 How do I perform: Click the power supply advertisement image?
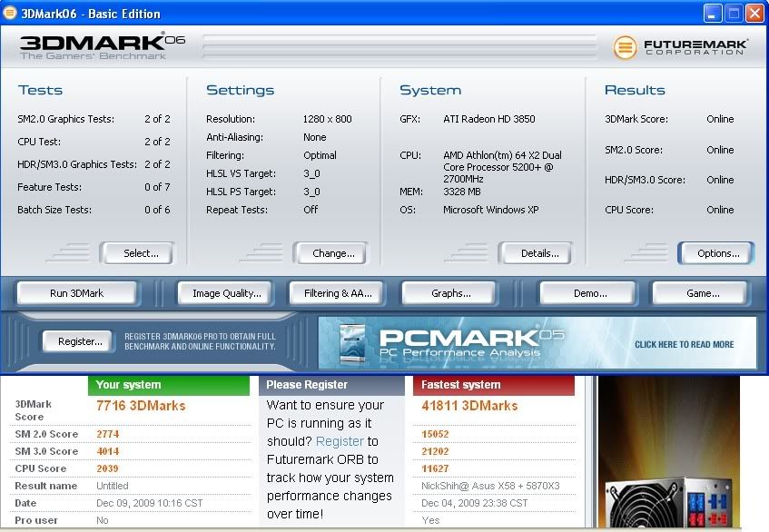pos(668,451)
